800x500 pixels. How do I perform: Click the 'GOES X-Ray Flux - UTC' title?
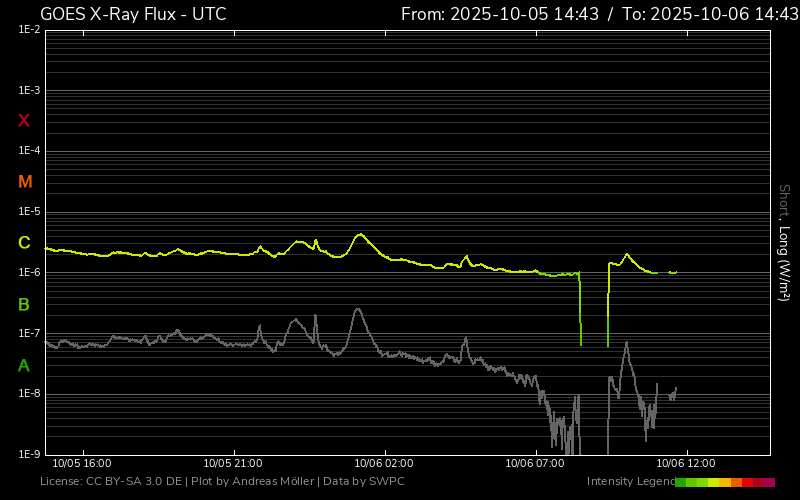point(133,14)
